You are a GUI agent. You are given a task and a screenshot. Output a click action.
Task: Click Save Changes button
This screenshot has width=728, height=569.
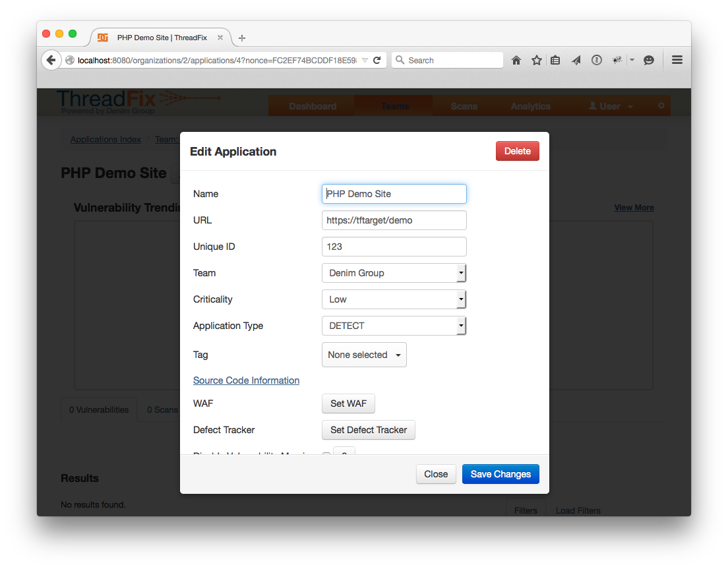[x=501, y=474]
